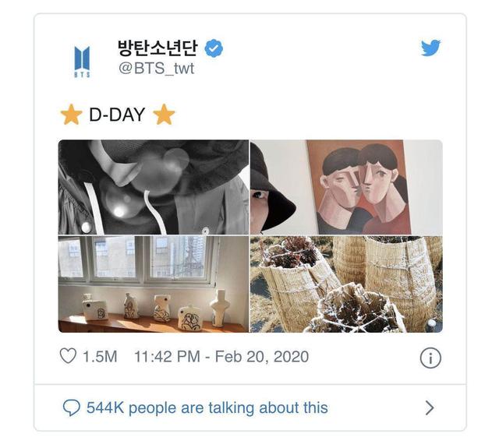Click the BTS logo profile avatar
499x448 pixels.
82,59
